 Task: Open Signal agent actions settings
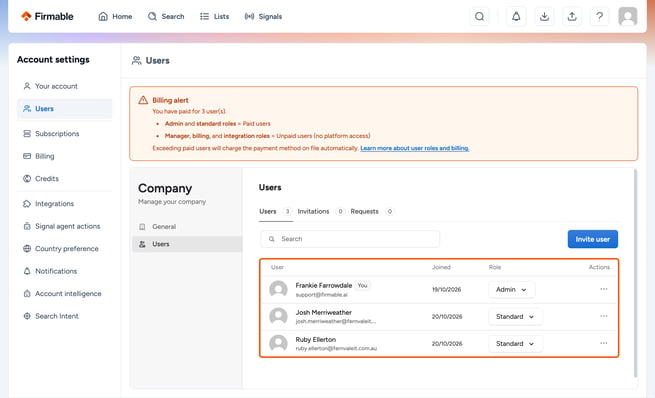(64, 226)
